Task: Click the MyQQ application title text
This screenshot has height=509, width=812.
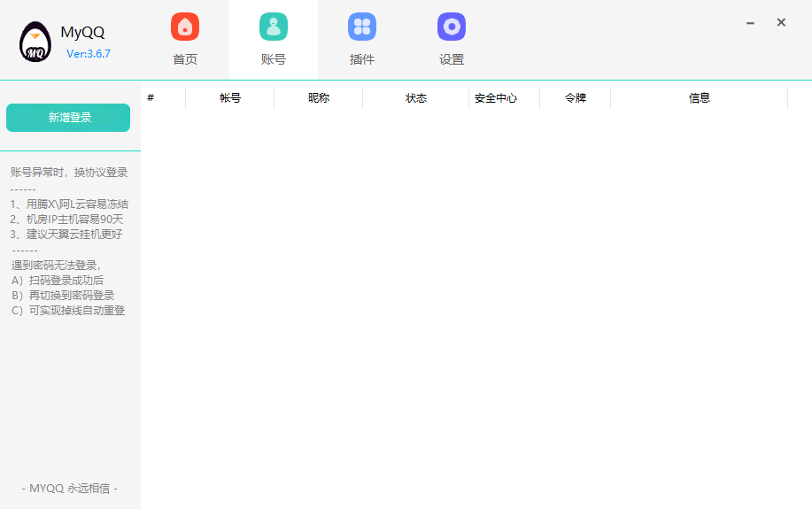Action: pyautogui.click(x=82, y=33)
